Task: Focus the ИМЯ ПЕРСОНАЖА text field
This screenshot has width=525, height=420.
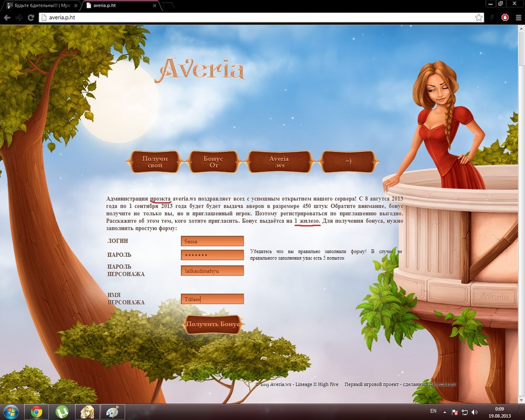Action: pyautogui.click(x=212, y=299)
